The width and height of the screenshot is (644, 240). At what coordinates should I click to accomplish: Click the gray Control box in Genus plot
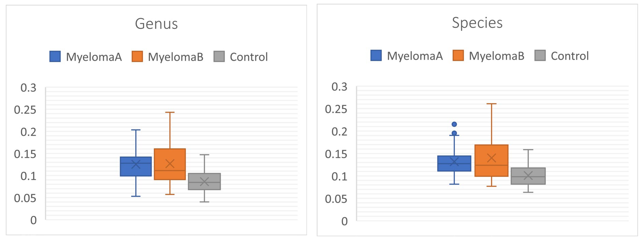[204, 186]
